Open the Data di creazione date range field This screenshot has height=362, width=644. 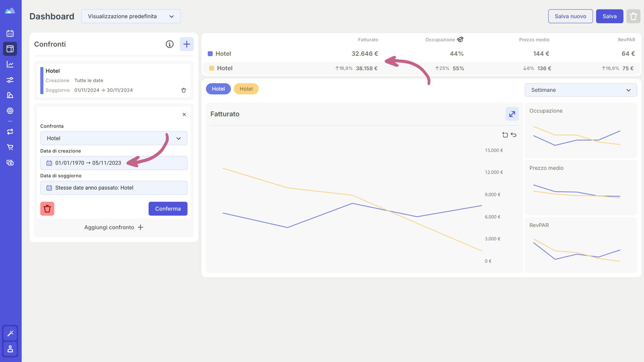pyautogui.click(x=114, y=163)
